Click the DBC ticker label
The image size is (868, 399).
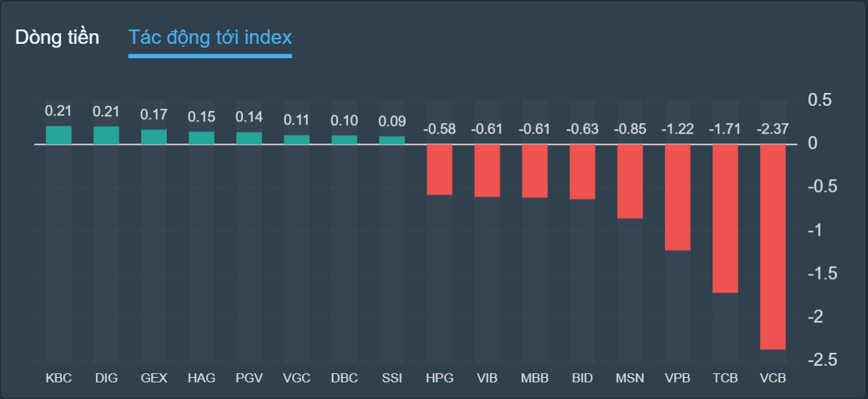(x=344, y=376)
